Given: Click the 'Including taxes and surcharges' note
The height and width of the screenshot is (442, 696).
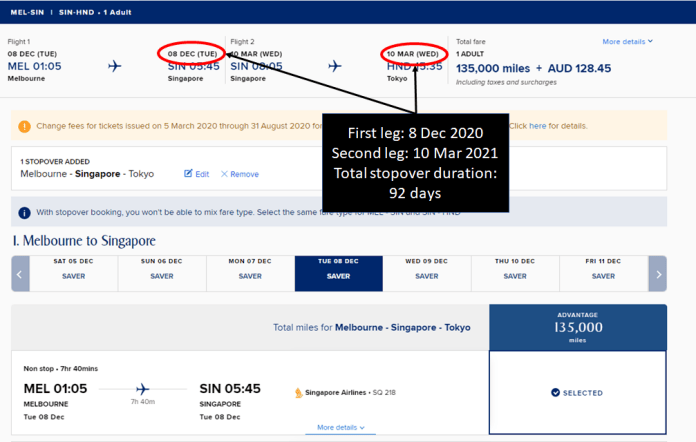Looking at the screenshot, I should (506, 82).
